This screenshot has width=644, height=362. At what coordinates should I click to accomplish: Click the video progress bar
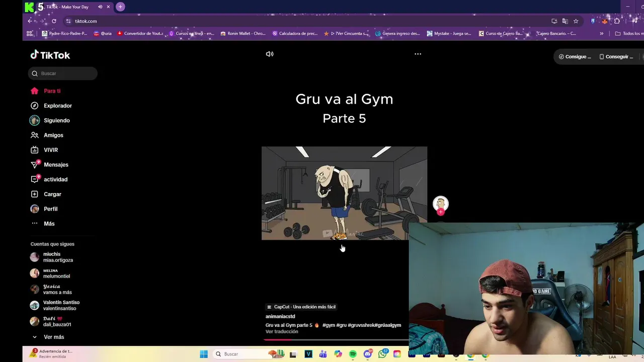336,339
